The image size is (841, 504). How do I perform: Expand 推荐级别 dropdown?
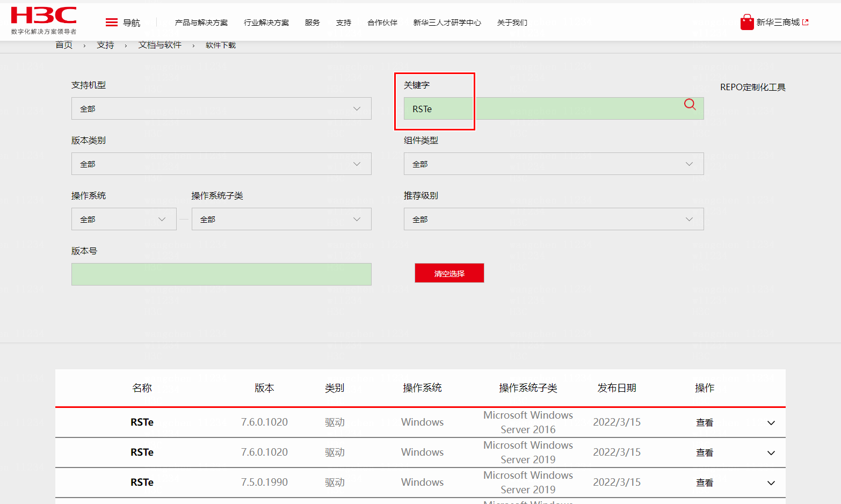point(554,219)
